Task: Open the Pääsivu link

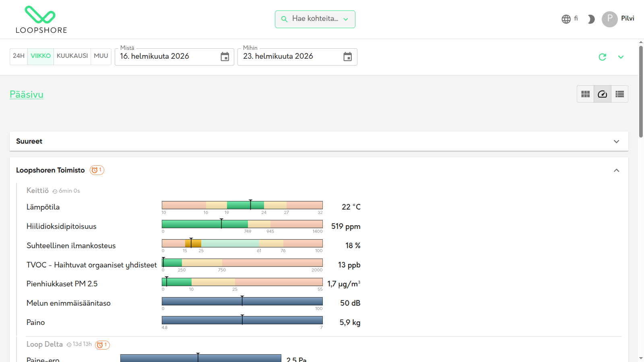Action: 27,95
